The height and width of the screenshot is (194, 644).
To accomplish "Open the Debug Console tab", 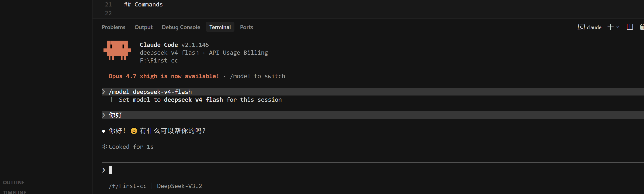I will click(181, 27).
